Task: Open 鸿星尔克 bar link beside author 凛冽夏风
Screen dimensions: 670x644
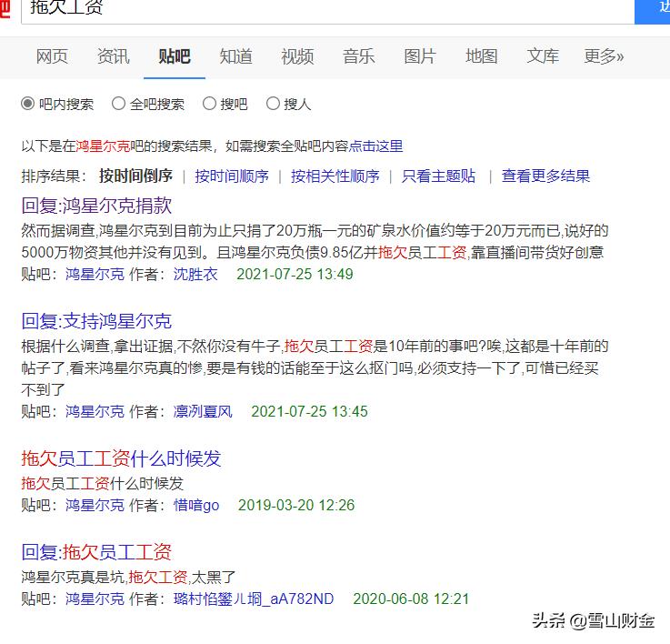Action: (x=95, y=411)
